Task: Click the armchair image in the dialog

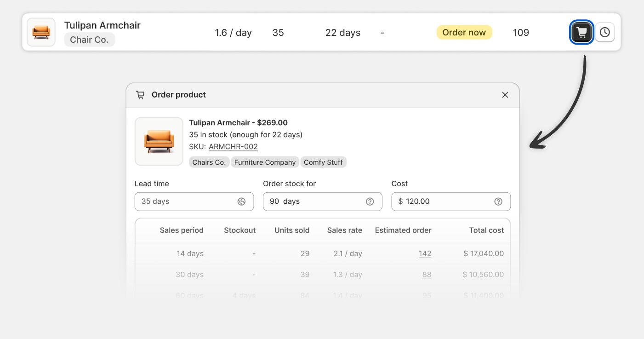Action: pos(159,141)
